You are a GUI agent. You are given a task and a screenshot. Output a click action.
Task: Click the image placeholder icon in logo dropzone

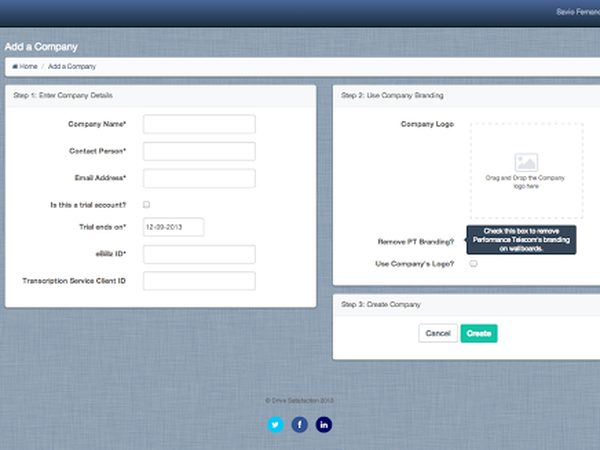coord(526,162)
